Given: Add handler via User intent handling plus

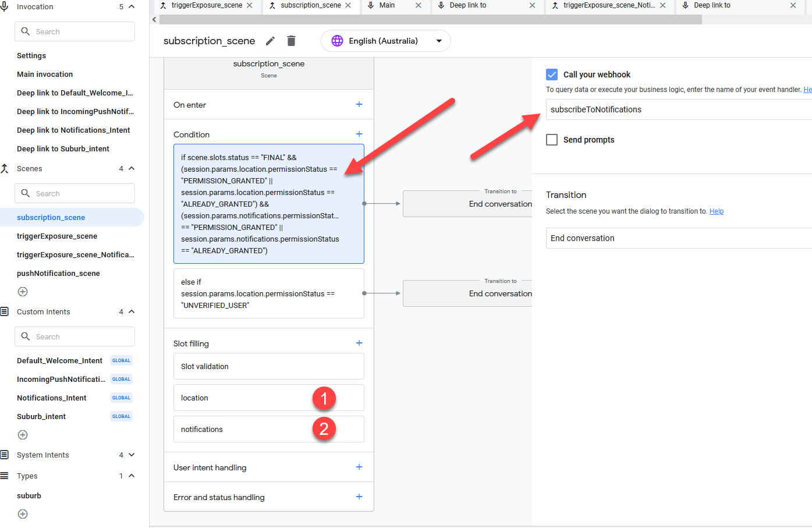Looking at the screenshot, I should (x=359, y=467).
